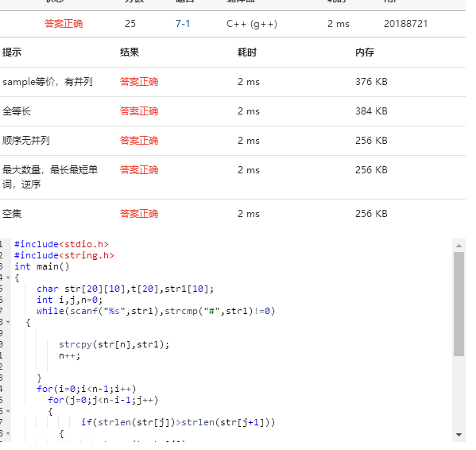
Task: Open problem link 7-1
Action: (183, 24)
